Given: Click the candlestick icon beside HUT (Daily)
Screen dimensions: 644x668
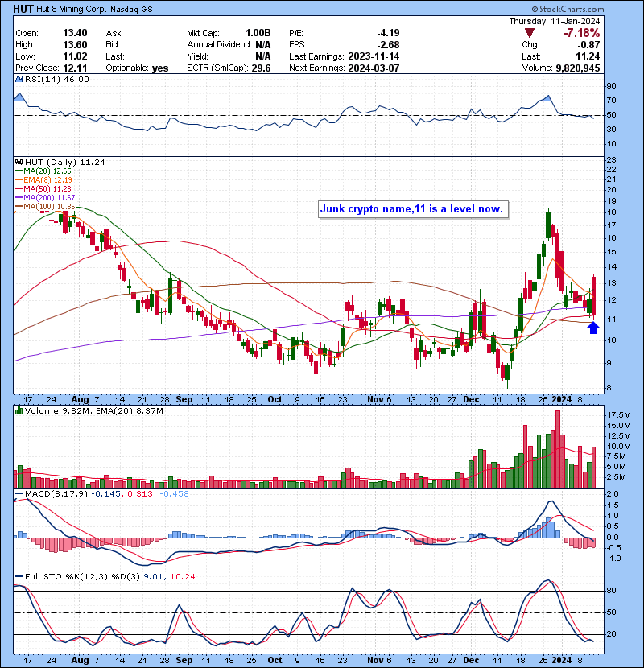Looking at the screenshot, I should (x=19, y=162).
